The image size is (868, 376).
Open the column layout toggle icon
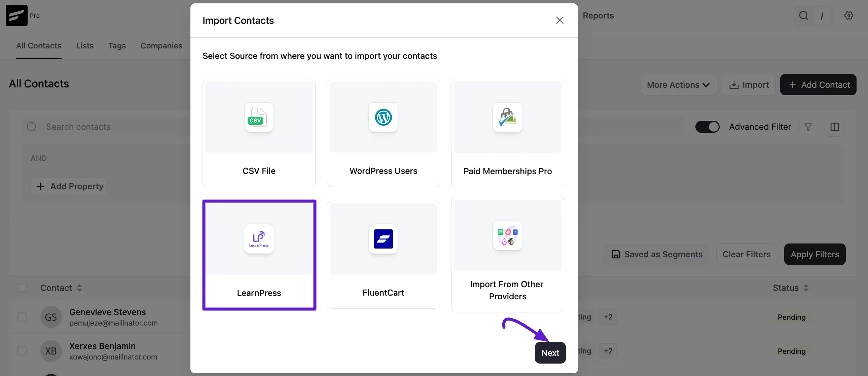(x=835, y=127)
